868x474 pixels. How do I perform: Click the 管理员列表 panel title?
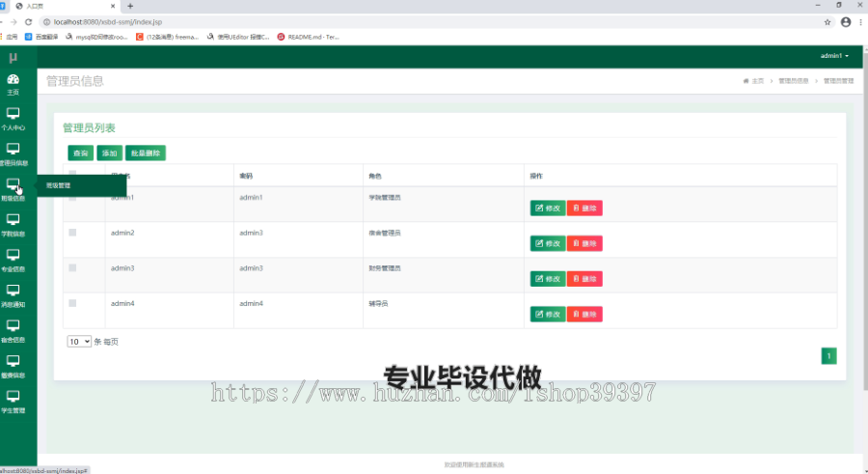pyautogui.click(x=89, y=128)
